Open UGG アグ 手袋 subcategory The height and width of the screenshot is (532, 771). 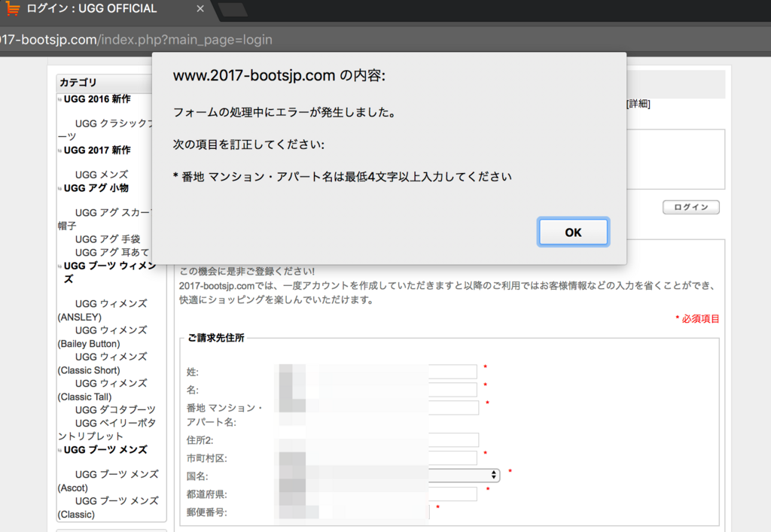point(108,239)
